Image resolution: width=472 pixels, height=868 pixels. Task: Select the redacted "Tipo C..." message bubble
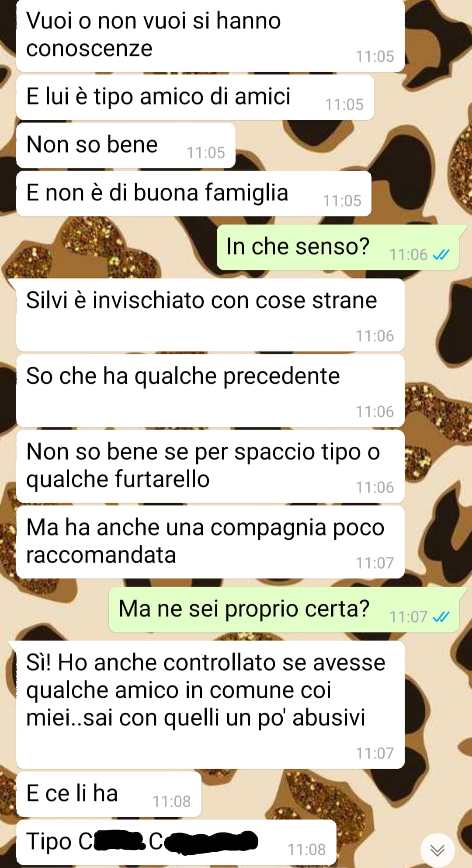(x=176, y=842)
